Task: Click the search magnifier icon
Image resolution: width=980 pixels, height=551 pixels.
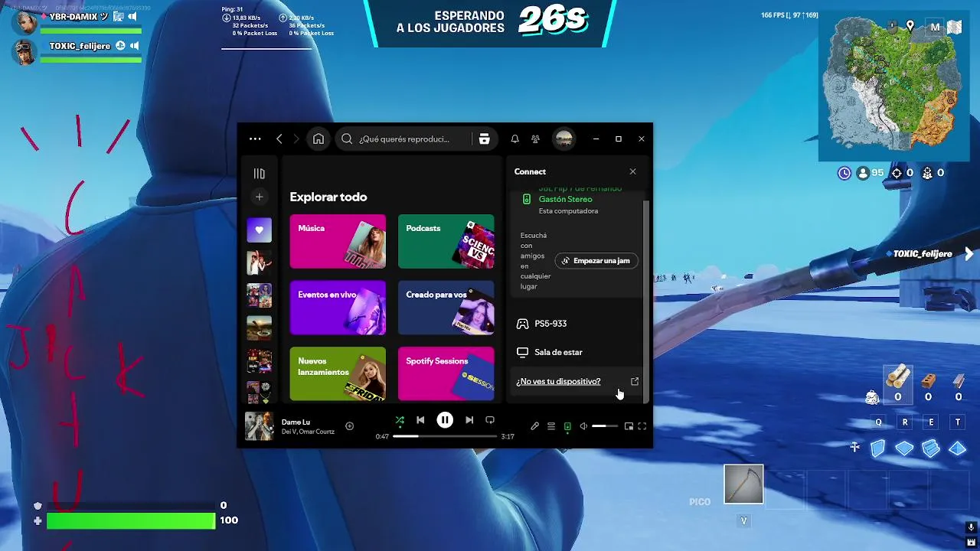Action: 347,139
